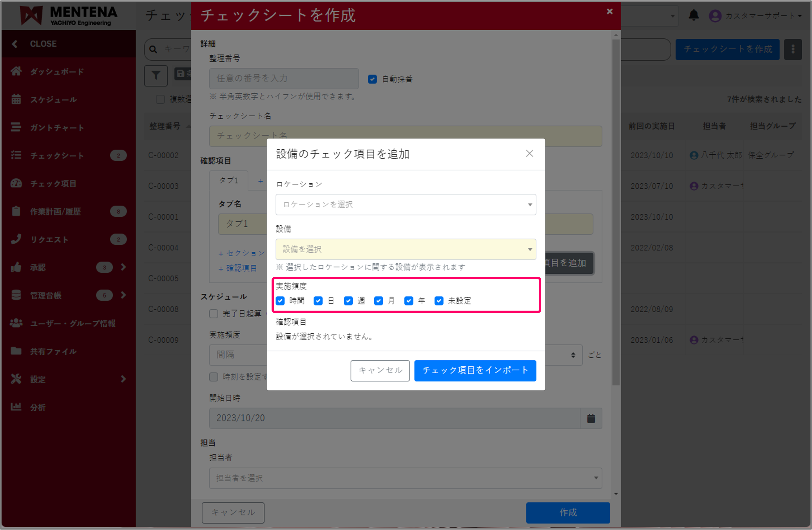Open the ガントチャート view
Screen dimensions: 812x530
pyautogui.click(x=56, y=127)
